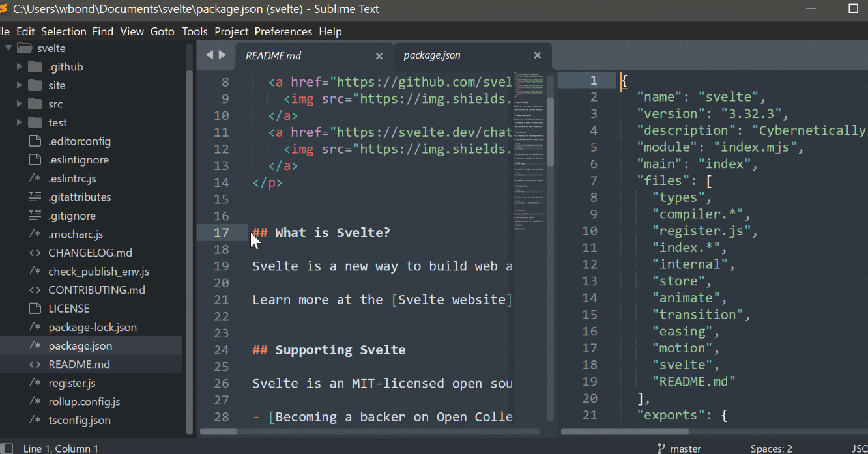
Task: Expand the .github folder arrow
Action: click(x=20, y=66)
